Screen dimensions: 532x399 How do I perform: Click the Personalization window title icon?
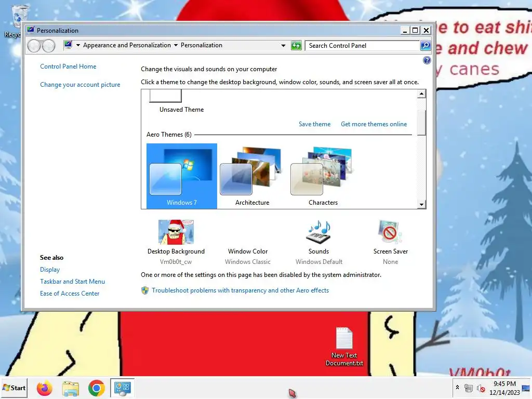pos(31,30)
